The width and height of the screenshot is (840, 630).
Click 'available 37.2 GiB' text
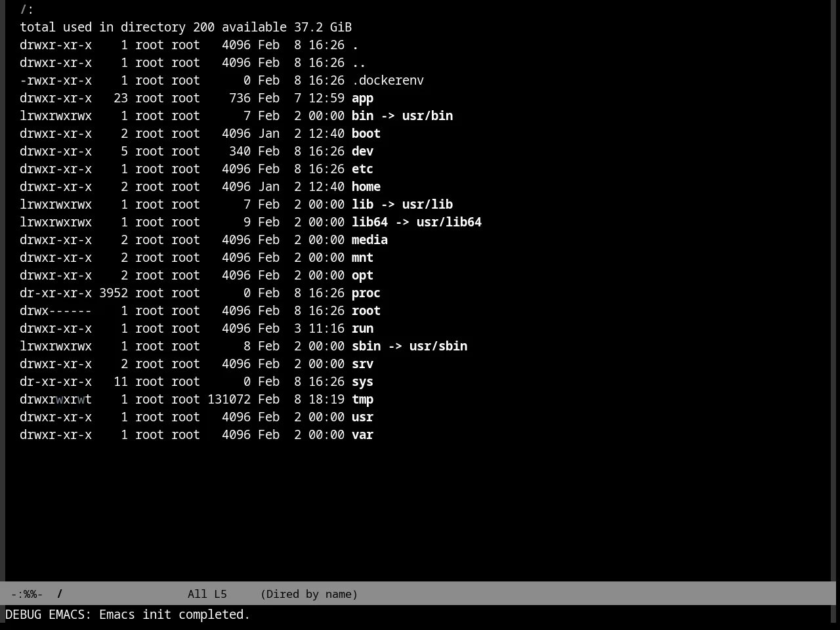pyautogui.click(x=287, y=28)
